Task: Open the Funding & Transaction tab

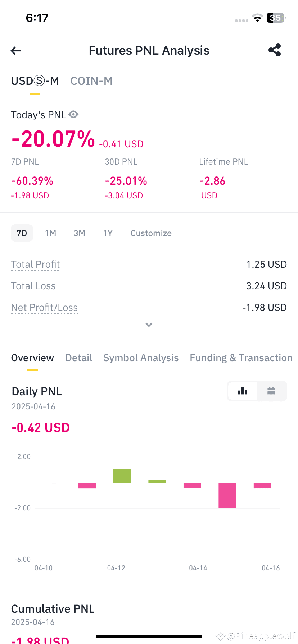Action: (241, 358)
